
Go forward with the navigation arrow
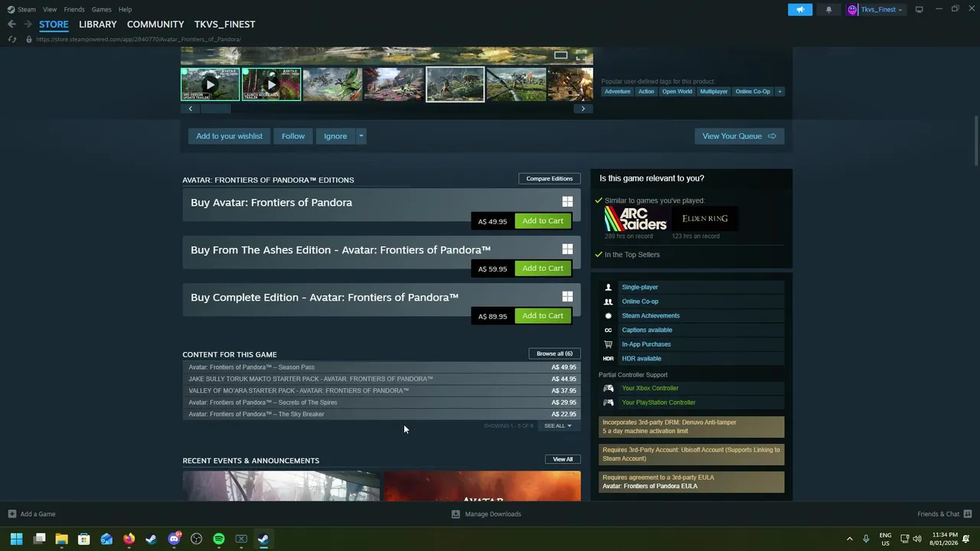coord(28,24)
